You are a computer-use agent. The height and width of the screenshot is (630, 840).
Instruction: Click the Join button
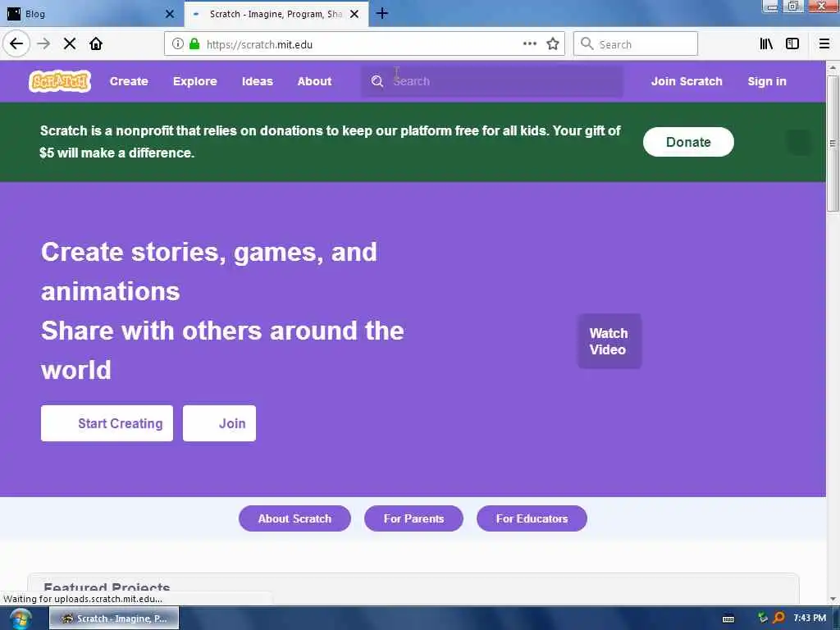(x=219, y=423)
